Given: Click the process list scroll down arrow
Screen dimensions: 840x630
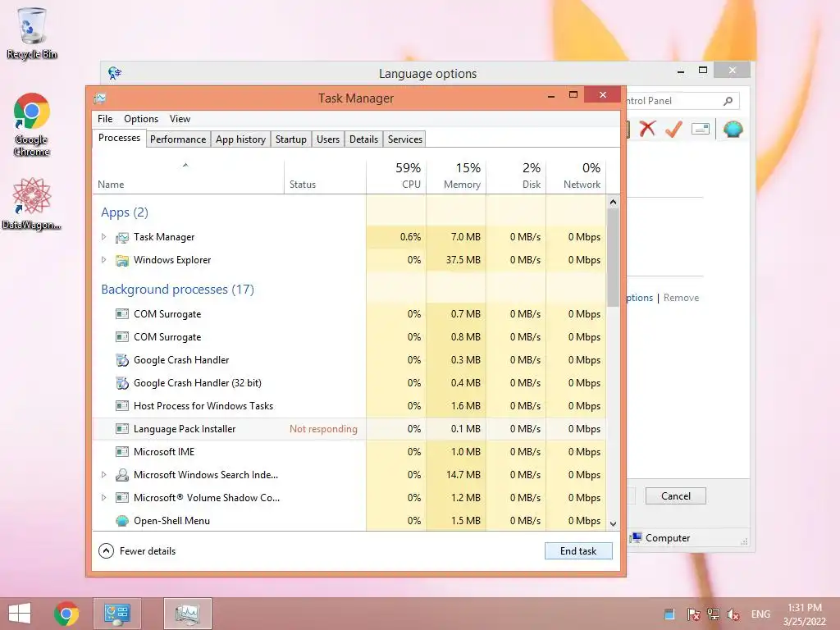Looking at the screenshot, I should pyautogui.click(x=614, y=524).
